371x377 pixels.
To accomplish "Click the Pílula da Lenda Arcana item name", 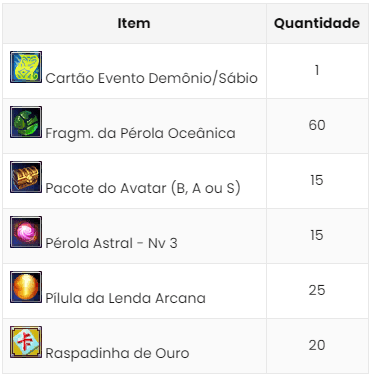I will [x=125, y=298].
